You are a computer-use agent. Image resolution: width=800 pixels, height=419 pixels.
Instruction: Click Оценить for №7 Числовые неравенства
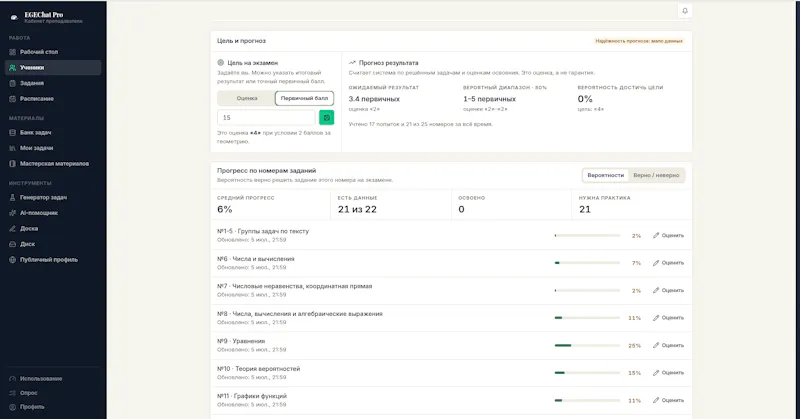coord(668,290)
